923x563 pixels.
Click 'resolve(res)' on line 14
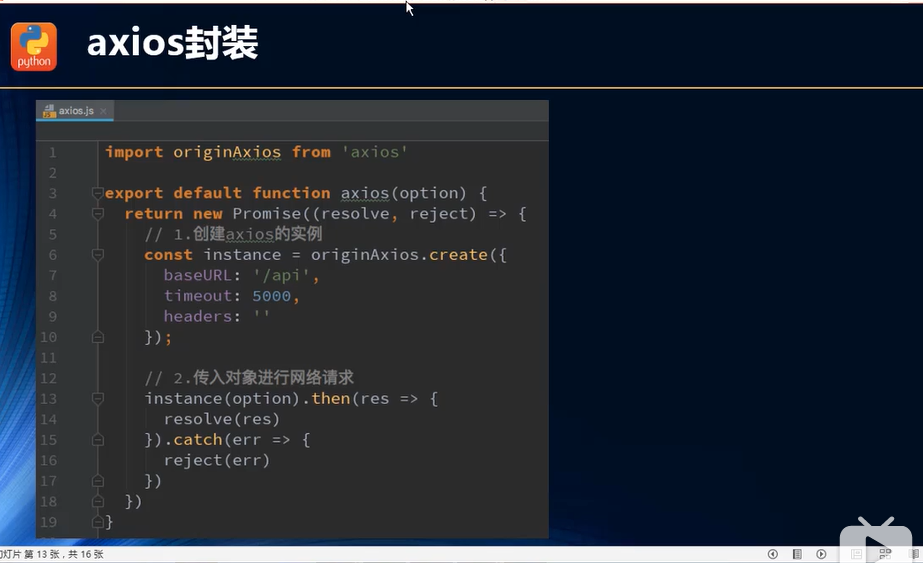pos(221,419)
